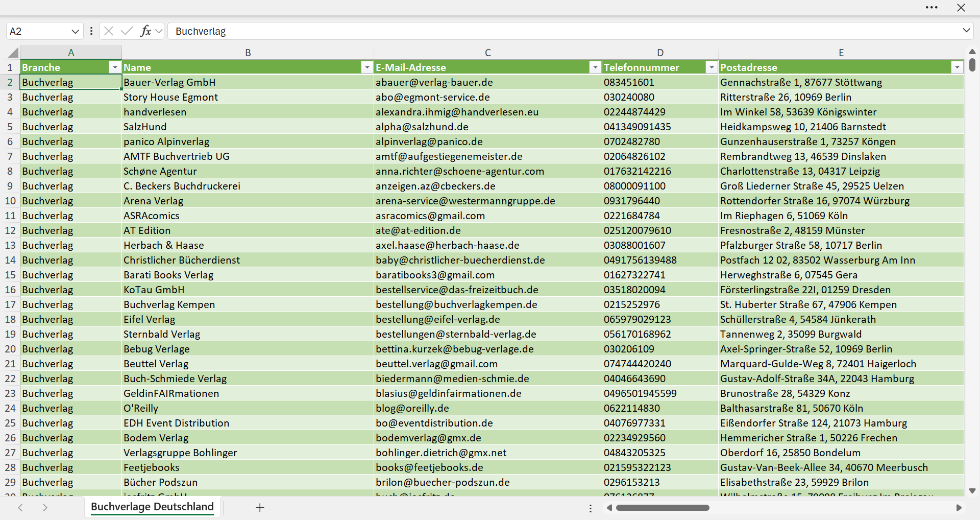This screenshot has height=520, width=980.
Task: Select row 5 header
Action: [10, 127]
